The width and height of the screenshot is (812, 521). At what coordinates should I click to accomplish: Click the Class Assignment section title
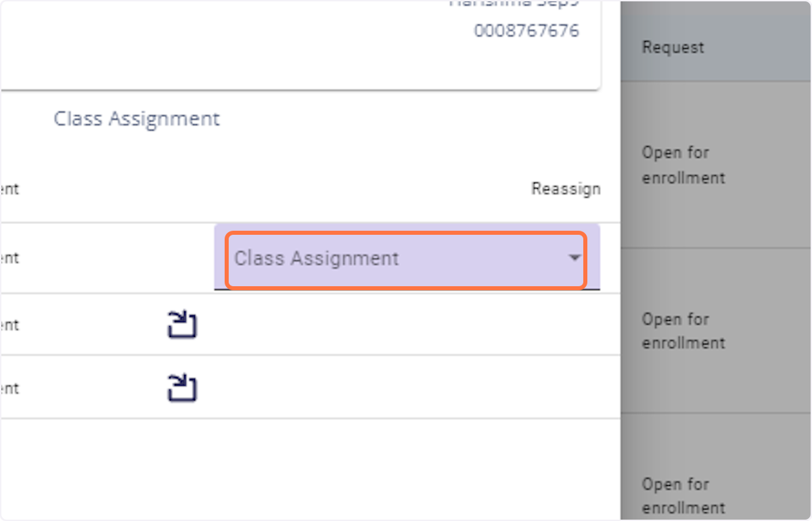(x=137, y=118)
